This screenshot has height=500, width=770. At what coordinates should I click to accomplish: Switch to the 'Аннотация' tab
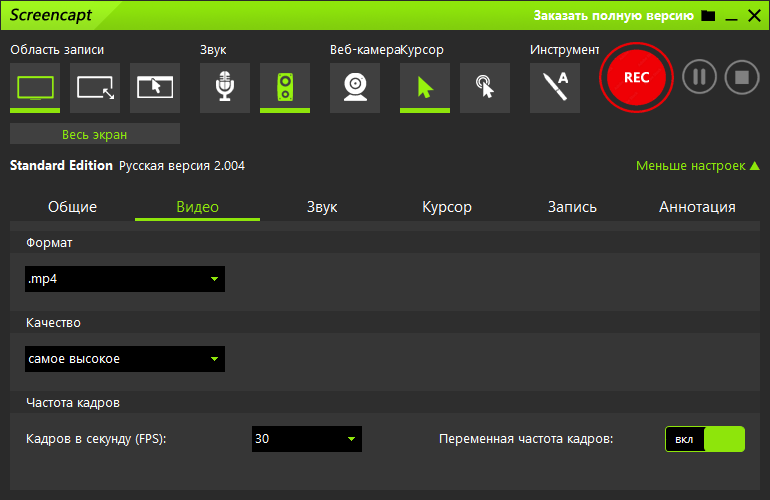pos(697,207)
